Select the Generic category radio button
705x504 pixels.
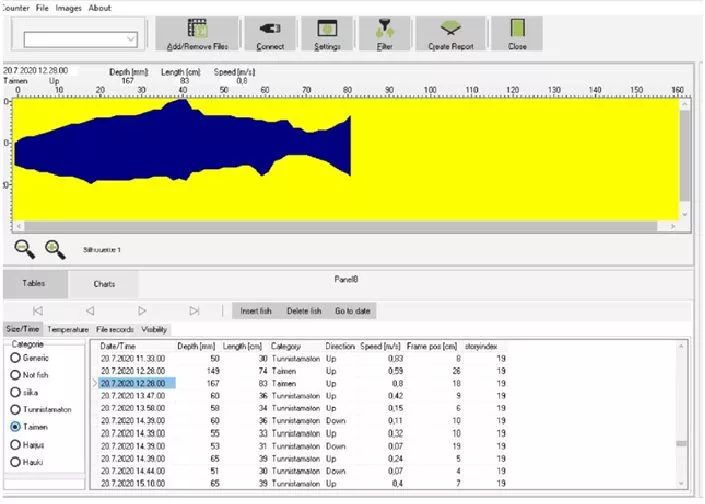coord(16,357)
